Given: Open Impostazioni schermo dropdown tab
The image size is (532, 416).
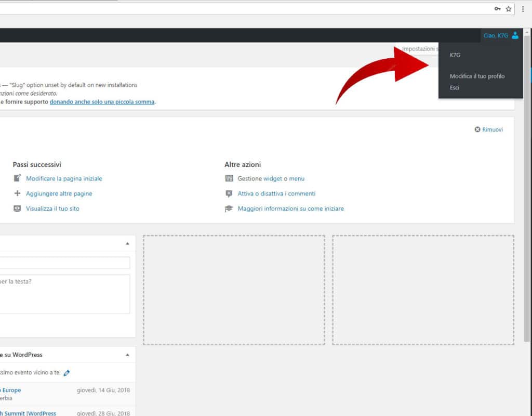Looking at the screenshot, I should pyautogui.click(x=419, y=49).
